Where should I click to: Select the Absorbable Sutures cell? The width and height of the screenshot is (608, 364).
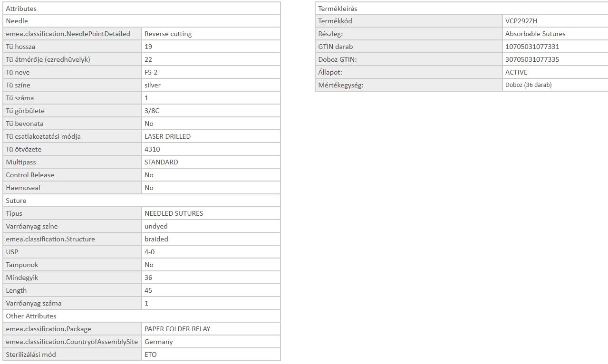point(535,34)
